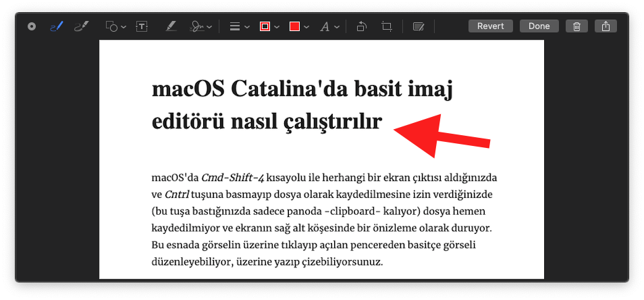The image size is (644, 300).
Task: Open the Shapes tool menu
Action: coord(116,27)
